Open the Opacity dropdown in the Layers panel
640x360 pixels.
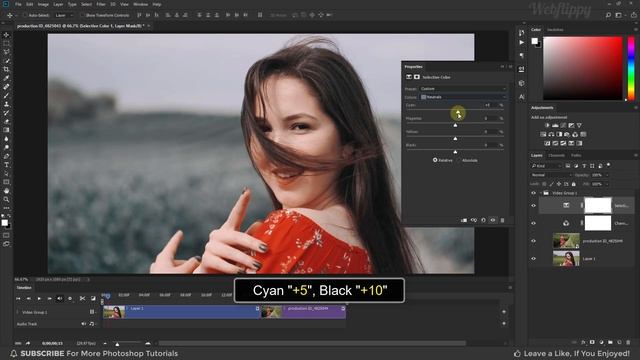pyautogui.click(x=607, y=175)
